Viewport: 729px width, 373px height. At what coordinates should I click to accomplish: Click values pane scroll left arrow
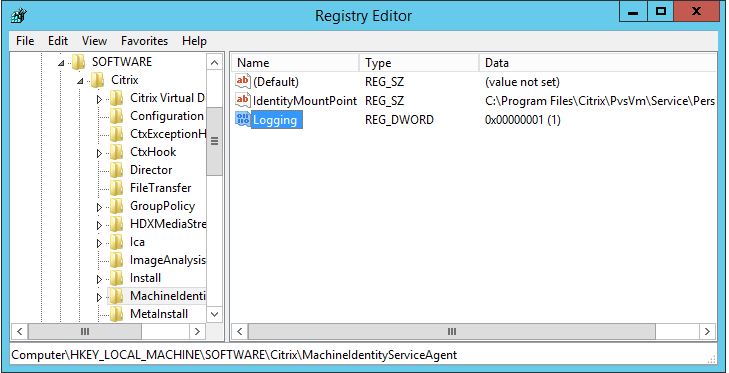[x=239, y=332]
